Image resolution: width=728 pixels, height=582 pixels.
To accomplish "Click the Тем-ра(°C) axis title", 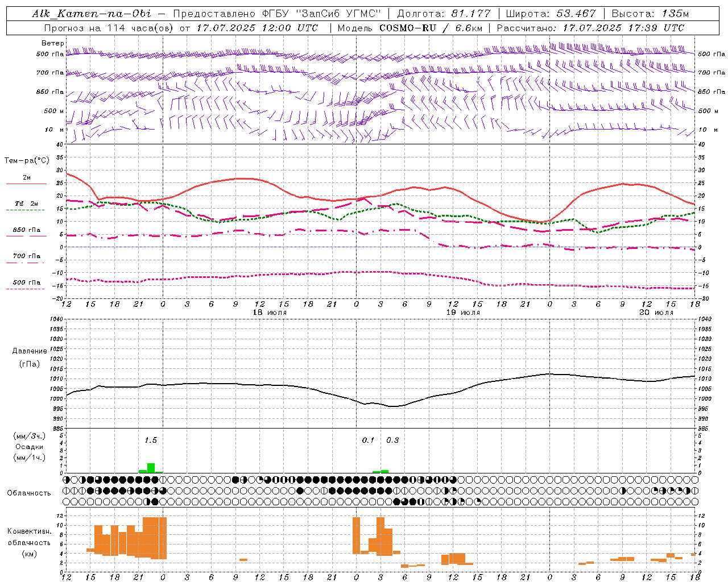I will 27,161.
